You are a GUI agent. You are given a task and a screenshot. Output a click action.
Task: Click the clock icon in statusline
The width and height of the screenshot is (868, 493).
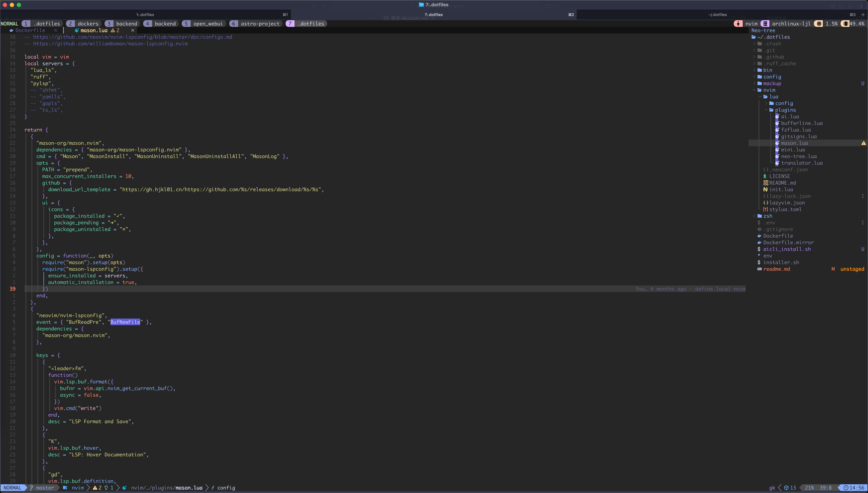846,488
